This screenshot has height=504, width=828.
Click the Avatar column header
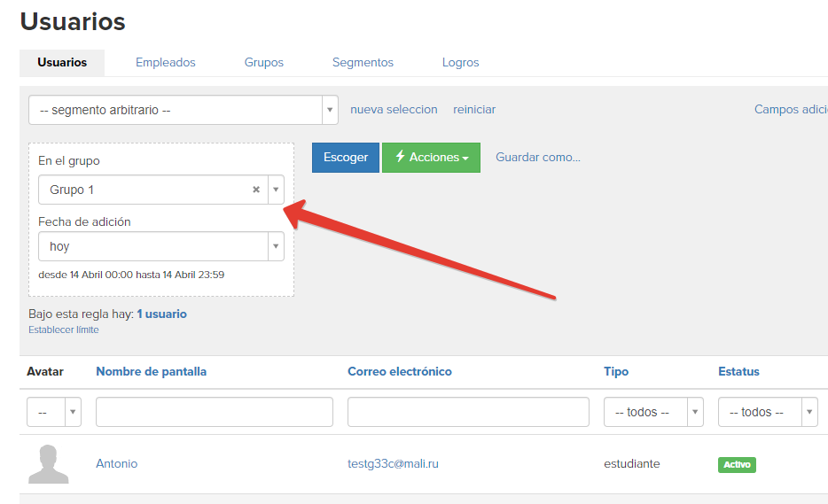pos(45,371)
